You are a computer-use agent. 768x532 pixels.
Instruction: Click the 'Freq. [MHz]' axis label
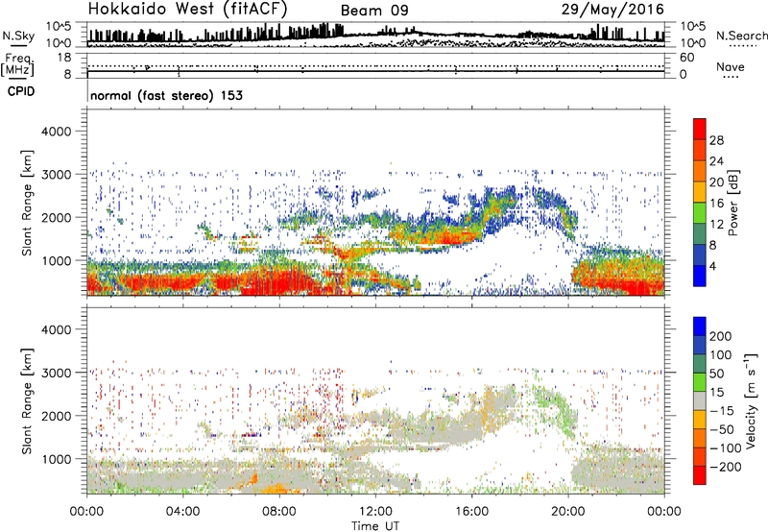tap(17, 65)
